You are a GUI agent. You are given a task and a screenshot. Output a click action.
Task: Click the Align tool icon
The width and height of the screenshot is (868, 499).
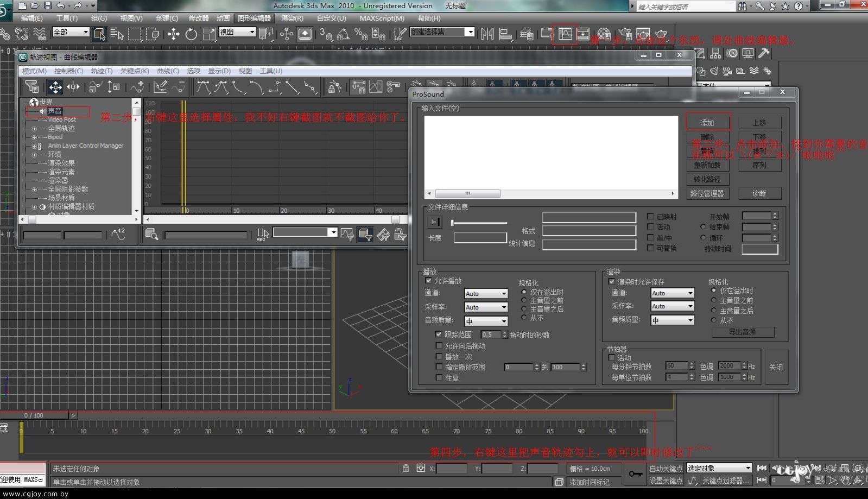click(x=505, y=34)
